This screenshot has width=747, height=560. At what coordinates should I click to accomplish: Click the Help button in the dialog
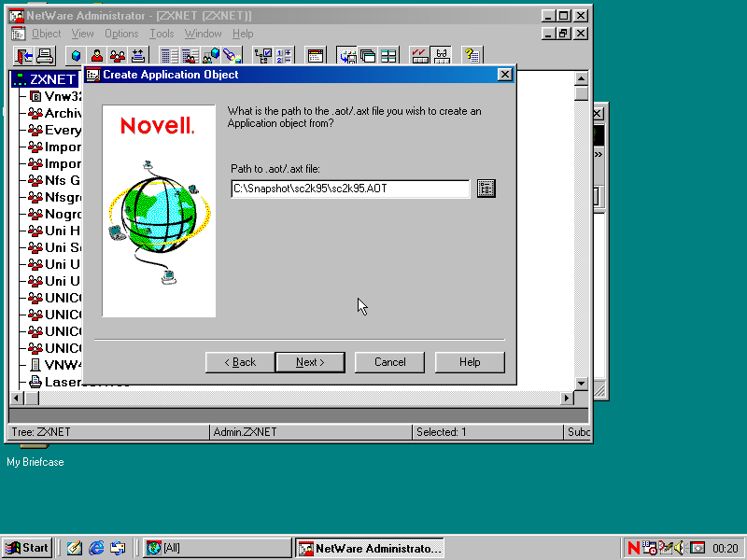point(470,362)
